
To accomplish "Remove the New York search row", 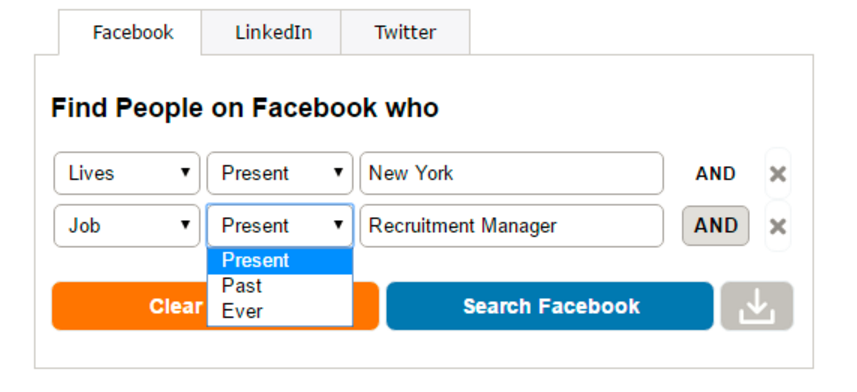I will pos(777,174).
